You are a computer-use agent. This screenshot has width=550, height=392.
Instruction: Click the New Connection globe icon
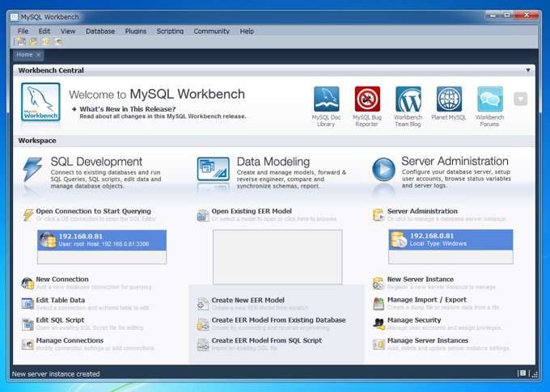pos(27,283)
